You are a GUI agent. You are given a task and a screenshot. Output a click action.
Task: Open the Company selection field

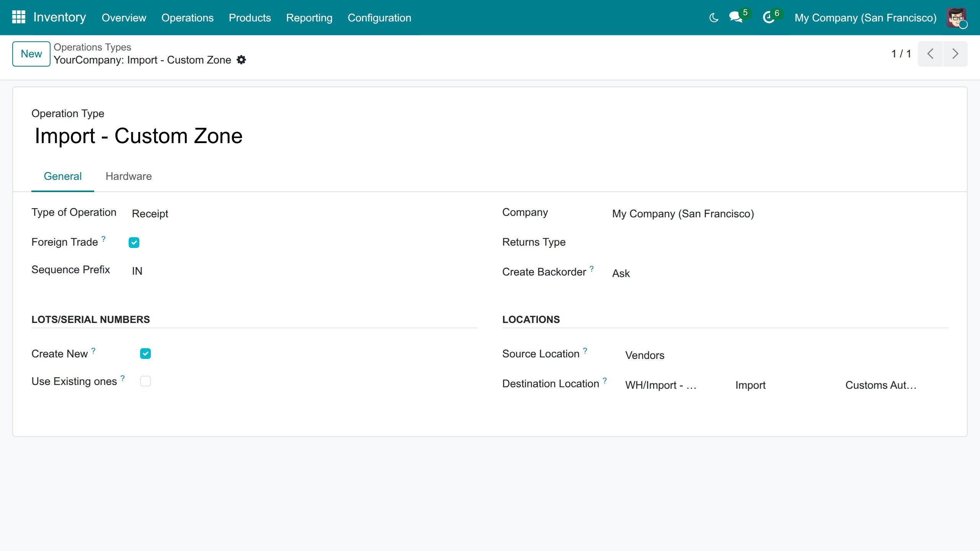point(779,214)
